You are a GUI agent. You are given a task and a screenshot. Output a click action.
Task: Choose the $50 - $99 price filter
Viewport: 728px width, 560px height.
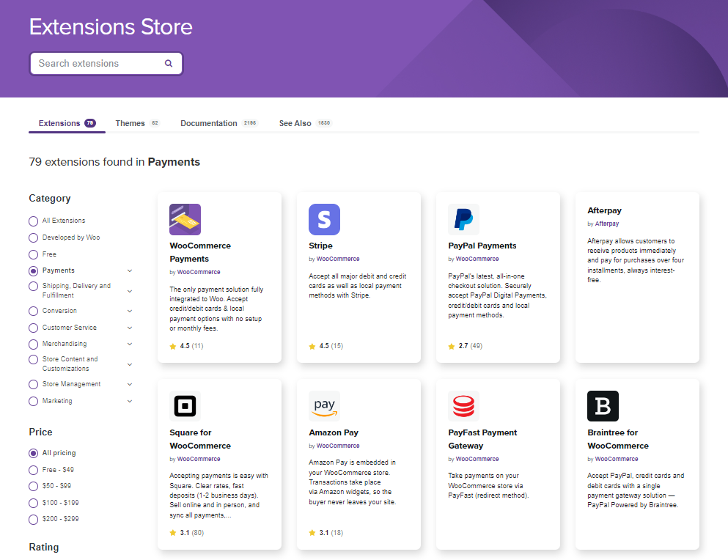point(33,486)
